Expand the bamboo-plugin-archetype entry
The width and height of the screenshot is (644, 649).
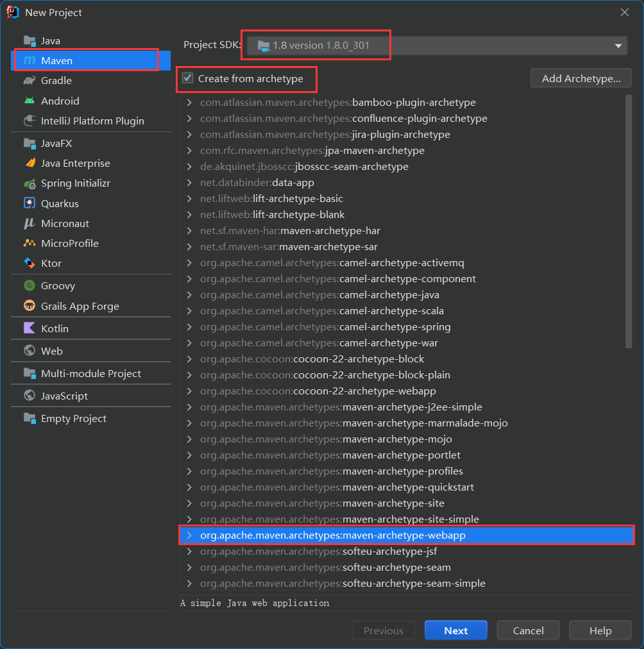(189, 103)
